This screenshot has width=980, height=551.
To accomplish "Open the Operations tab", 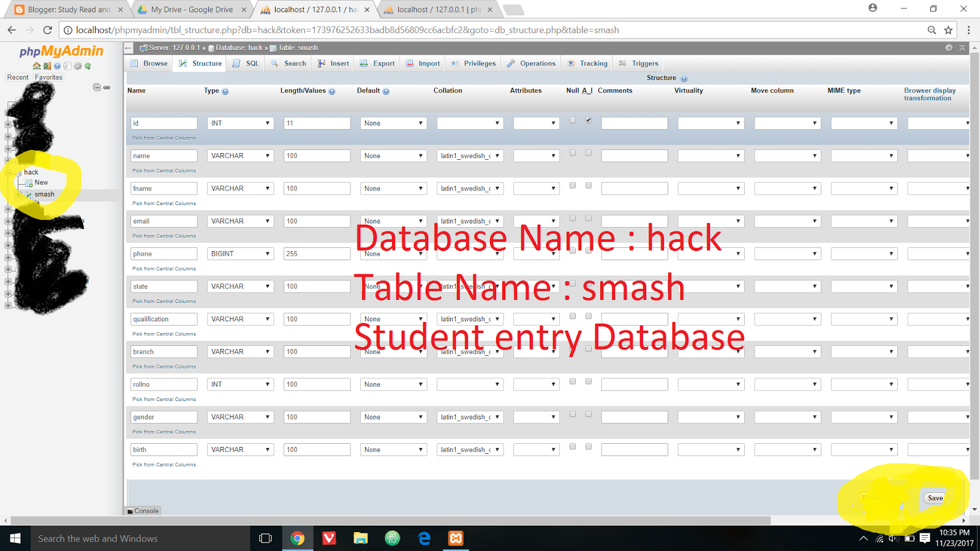I will pos(531,64).
